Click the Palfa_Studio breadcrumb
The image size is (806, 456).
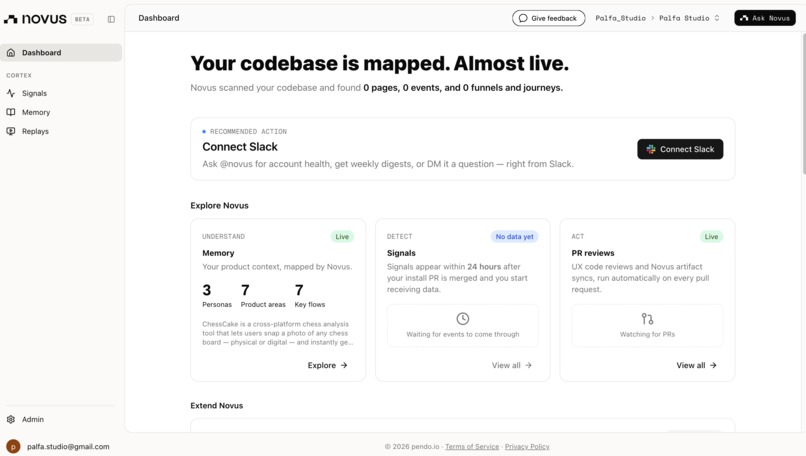click(x=620, y=18)
